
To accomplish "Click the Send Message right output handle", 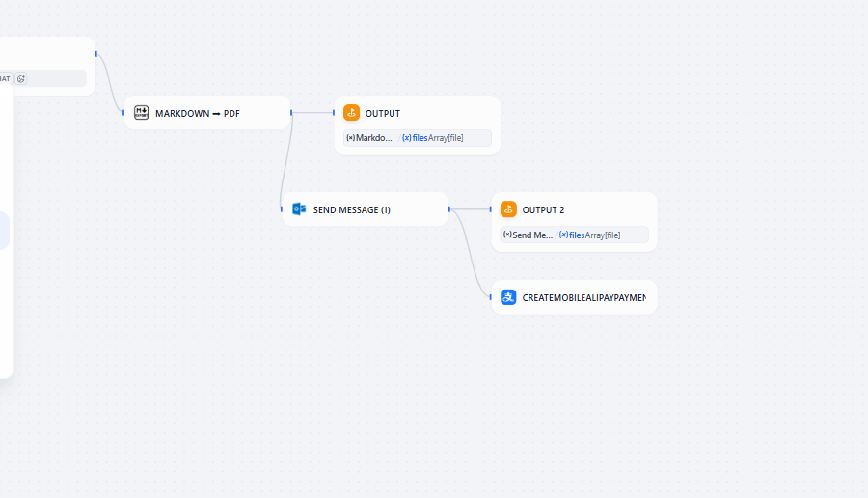I will (x=448, y=209).
